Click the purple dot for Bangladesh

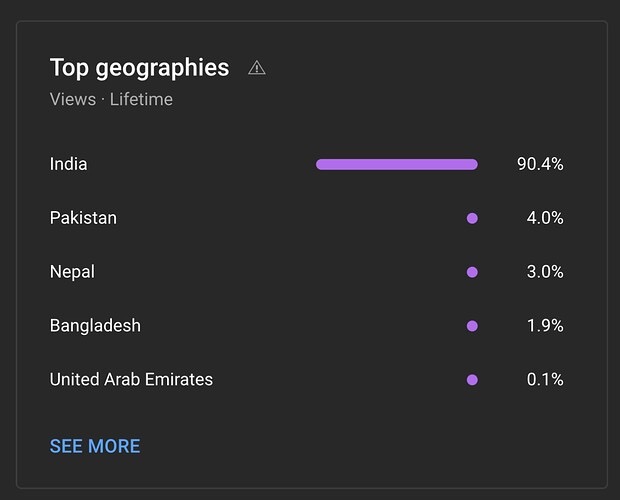[x=472, y=326]
